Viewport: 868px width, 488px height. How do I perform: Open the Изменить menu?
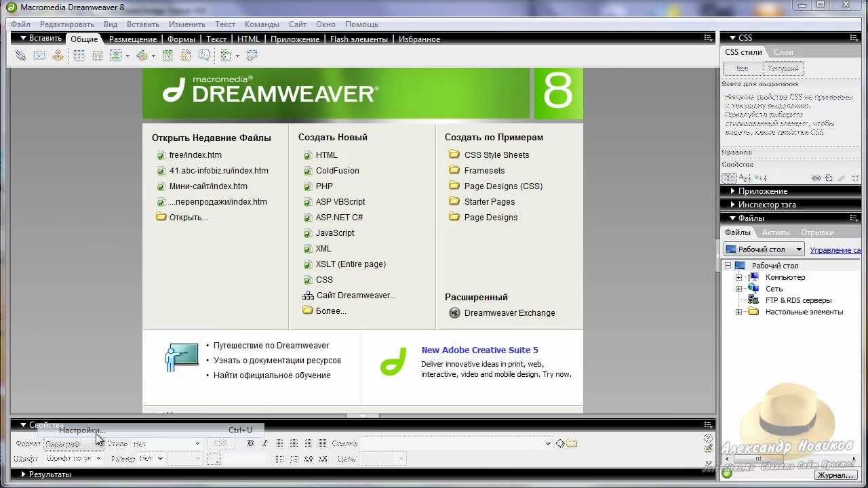[x=187, y=24]
